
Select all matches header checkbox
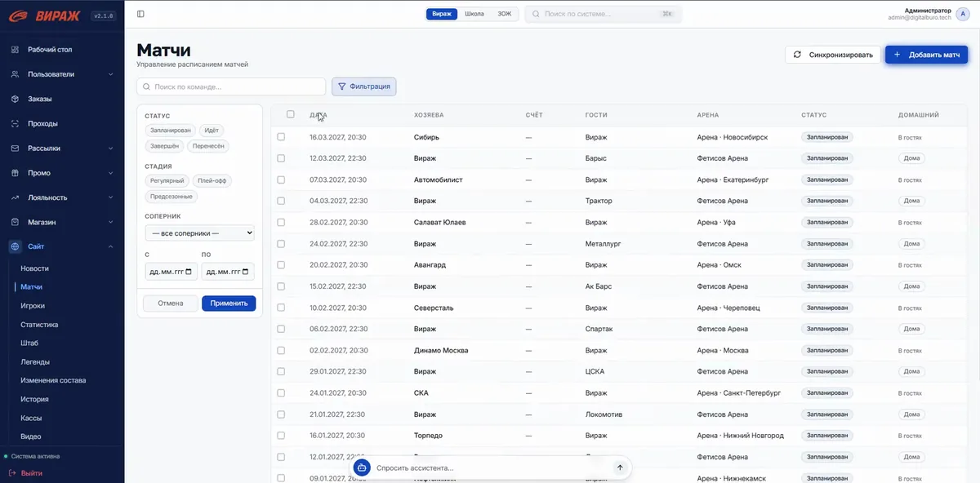tap(291, 114)
